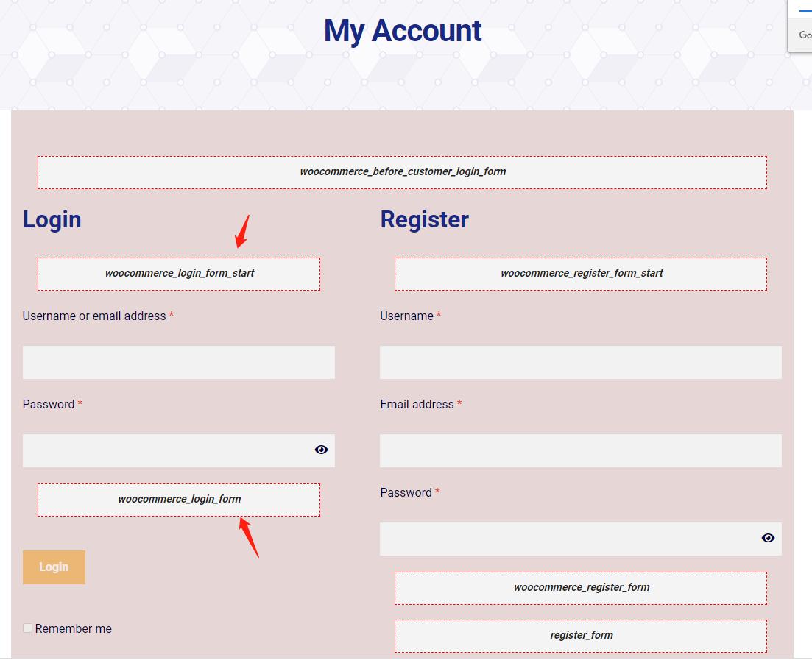
Task: Select the woocommerce_login_form hook box
Action: tap(179, 500)
